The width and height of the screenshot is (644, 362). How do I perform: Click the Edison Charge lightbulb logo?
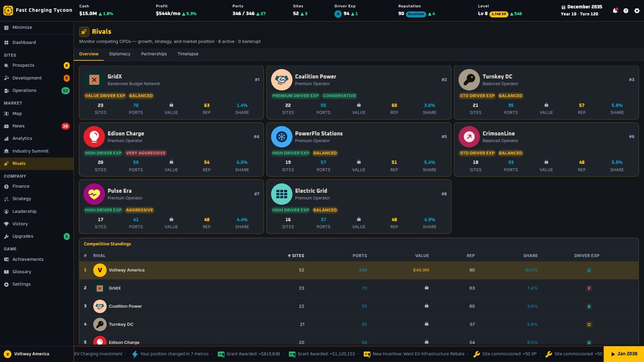tap(94, 137)
